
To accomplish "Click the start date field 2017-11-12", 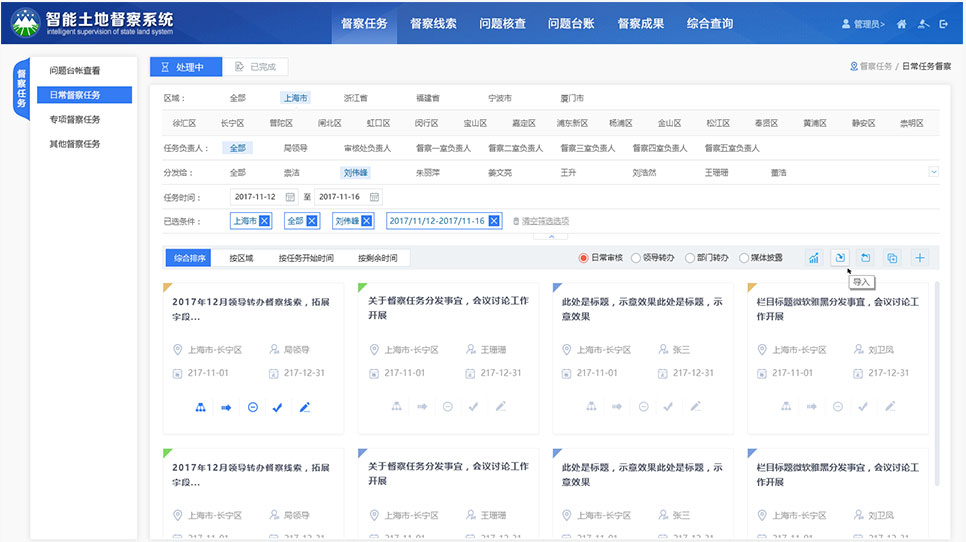I will point(265,197).
